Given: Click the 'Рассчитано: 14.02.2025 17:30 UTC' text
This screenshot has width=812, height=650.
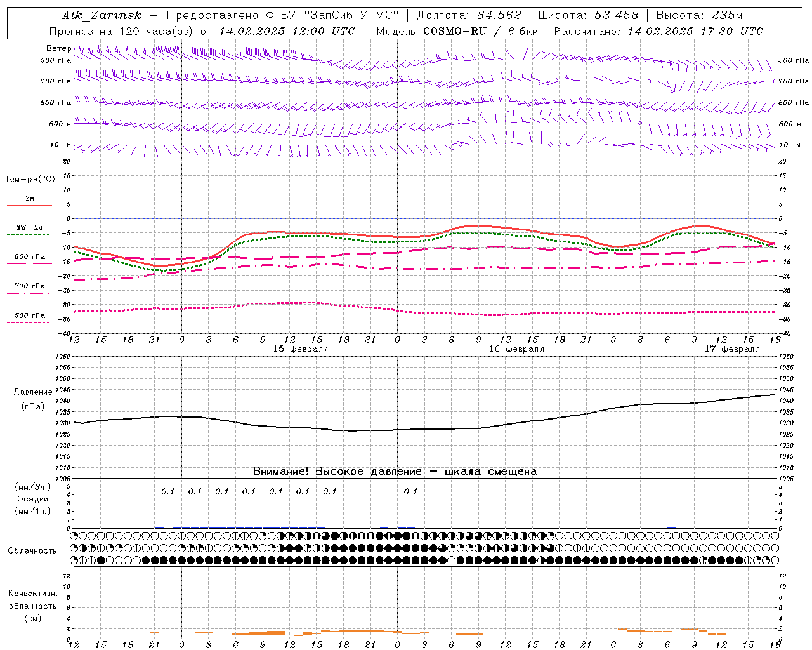Looking at the screenshot, I should 658,31.
